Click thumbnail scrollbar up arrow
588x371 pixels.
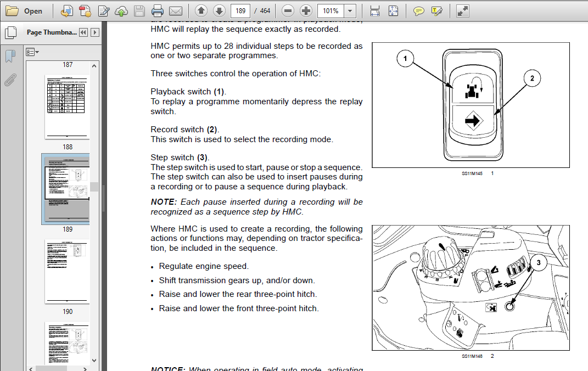coord(94,66)
